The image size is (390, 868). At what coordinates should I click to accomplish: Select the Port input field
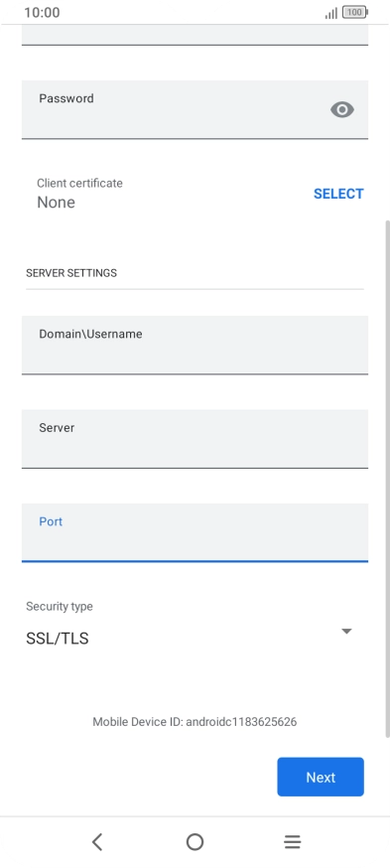(x=195, y=532)
